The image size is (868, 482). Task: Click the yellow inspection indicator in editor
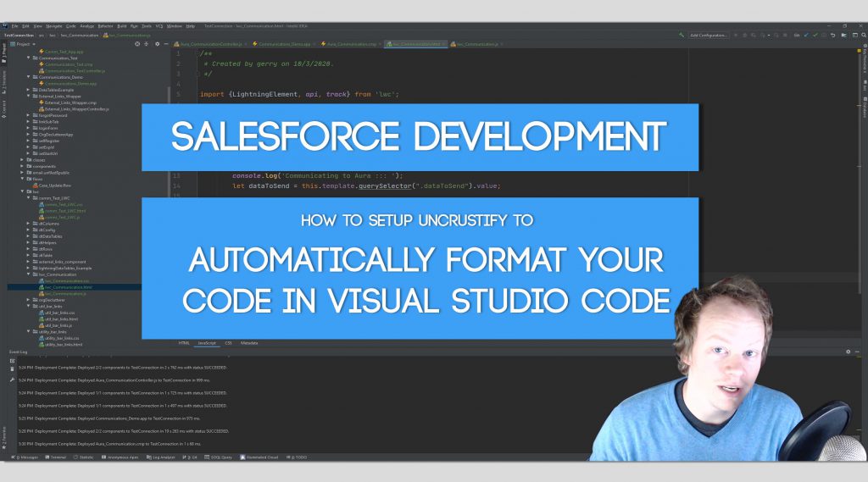[858, 52]
